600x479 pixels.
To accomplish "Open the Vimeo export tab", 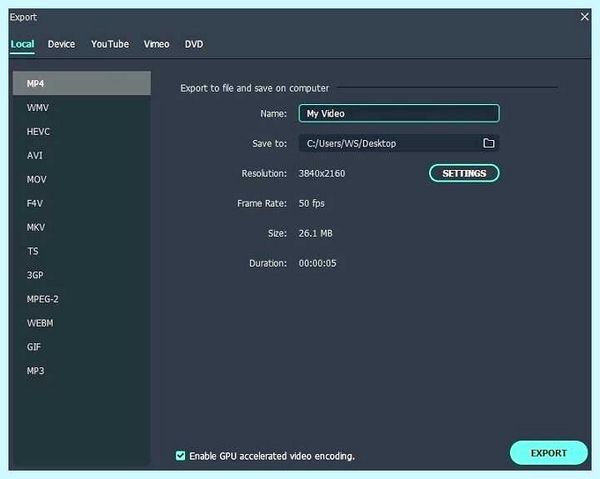I will (157, 44).
